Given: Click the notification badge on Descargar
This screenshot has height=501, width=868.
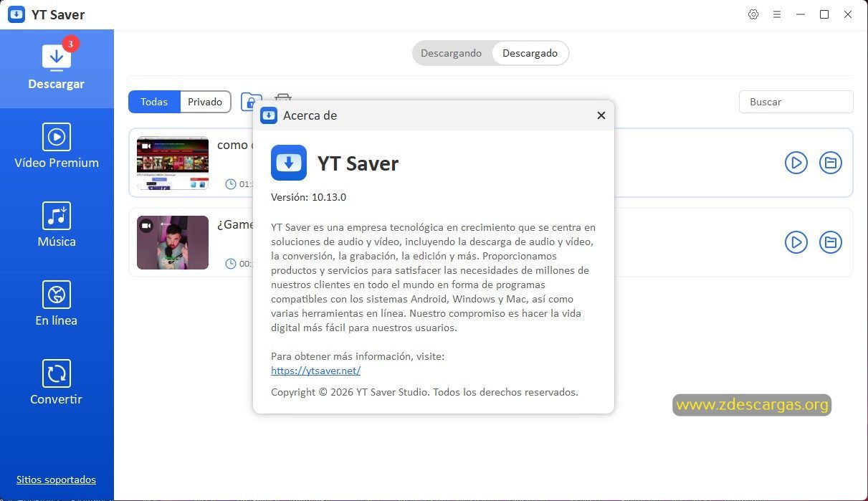Looking at the screenshot, I should 70,44.
